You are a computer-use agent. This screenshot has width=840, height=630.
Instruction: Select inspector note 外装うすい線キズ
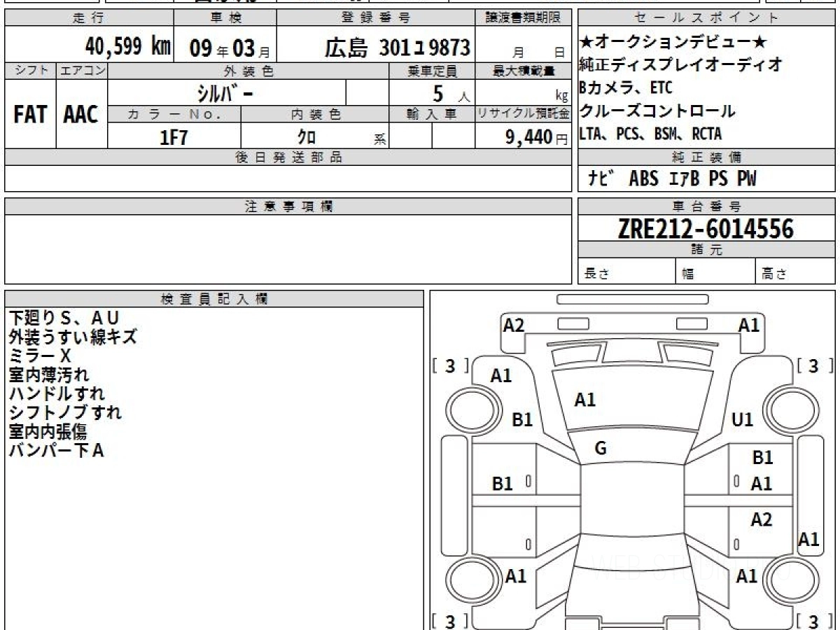click(x=73, y=337)
